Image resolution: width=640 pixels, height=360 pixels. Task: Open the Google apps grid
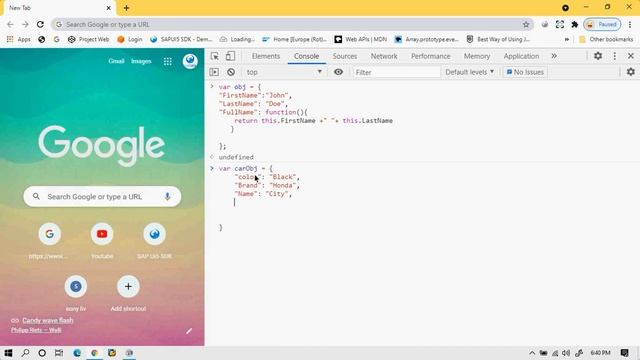[168, 62]
